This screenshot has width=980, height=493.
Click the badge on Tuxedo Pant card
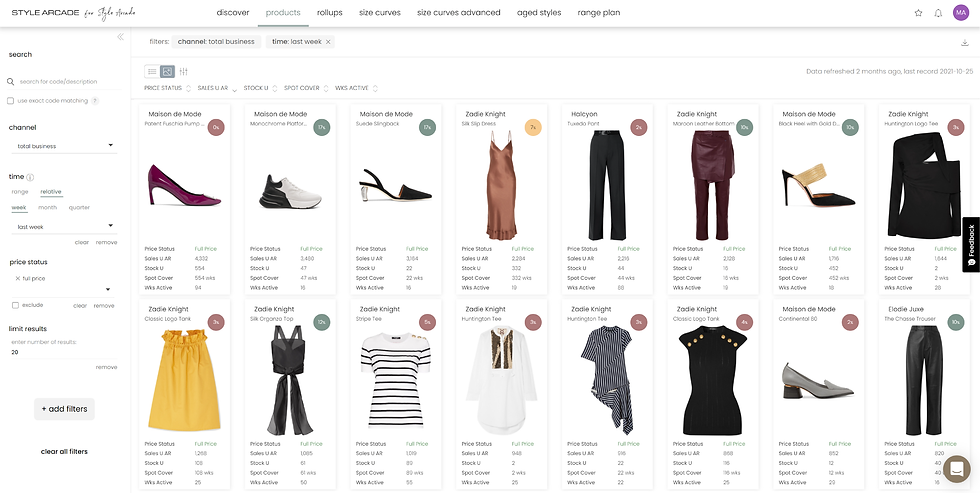click(x=639, y=127)
